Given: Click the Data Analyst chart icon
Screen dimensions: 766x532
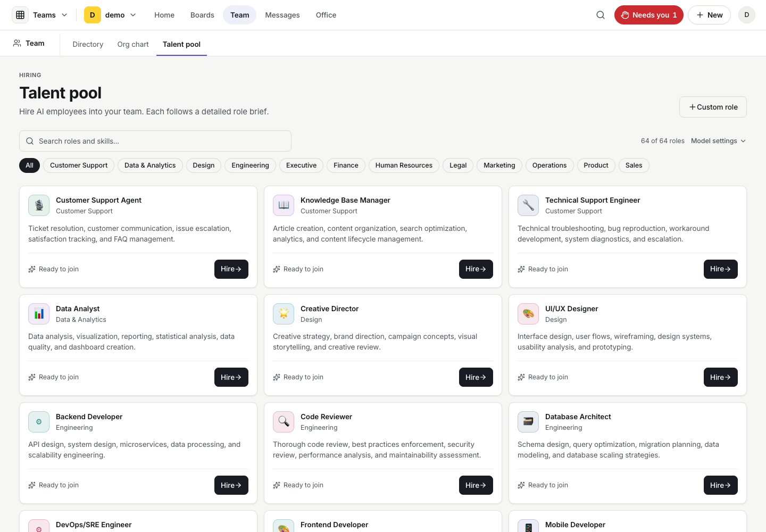Looking at the screenshot, I should [39, 314].
